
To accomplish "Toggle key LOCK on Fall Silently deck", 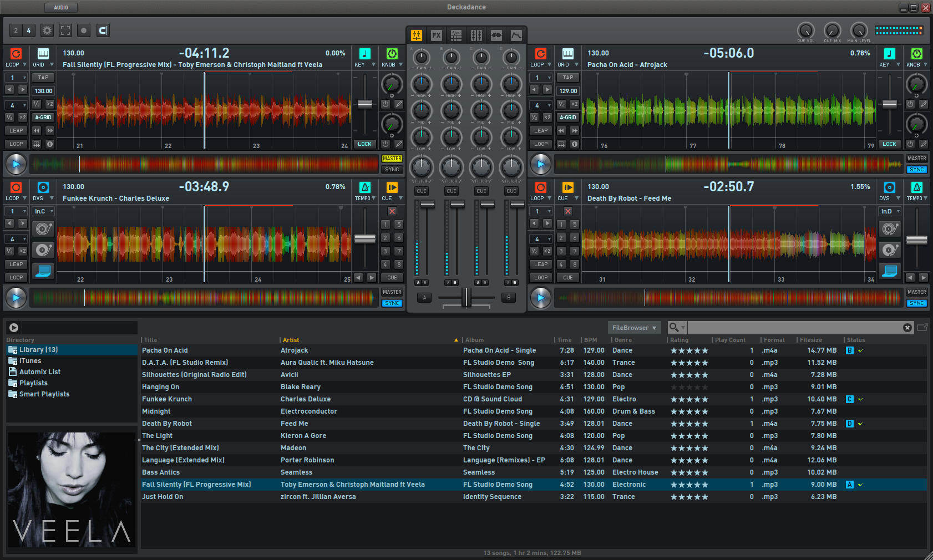I will click(364, 144).
